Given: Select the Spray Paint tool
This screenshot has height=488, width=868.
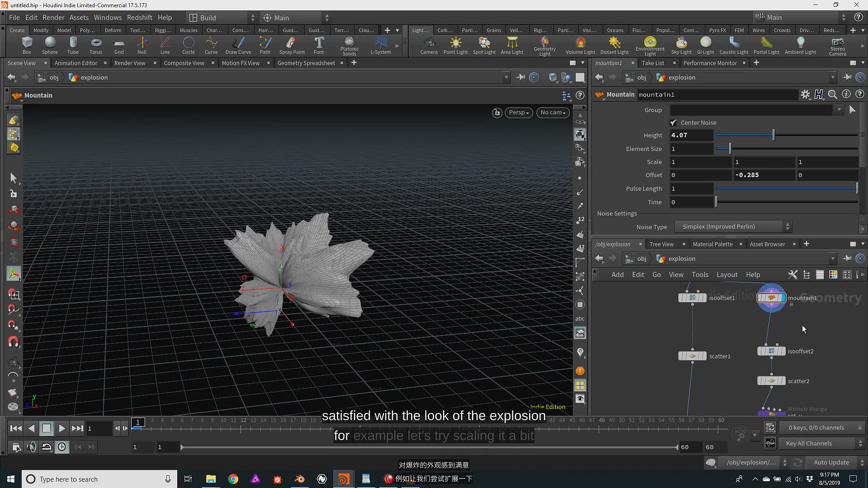Looking at the screenshot, I should coord(292,46).
